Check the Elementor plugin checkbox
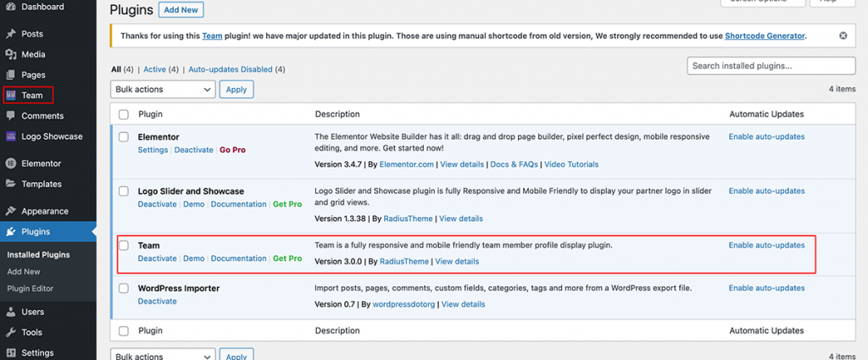868x360 pixels. [124, 136]
